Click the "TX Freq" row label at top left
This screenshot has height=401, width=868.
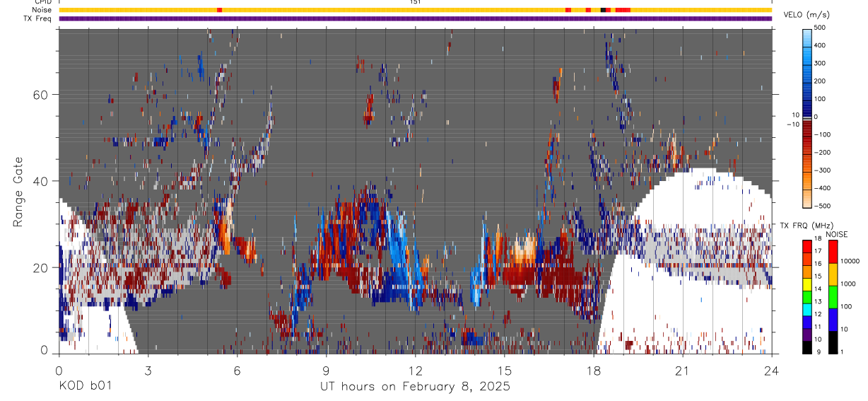point(37,18)
